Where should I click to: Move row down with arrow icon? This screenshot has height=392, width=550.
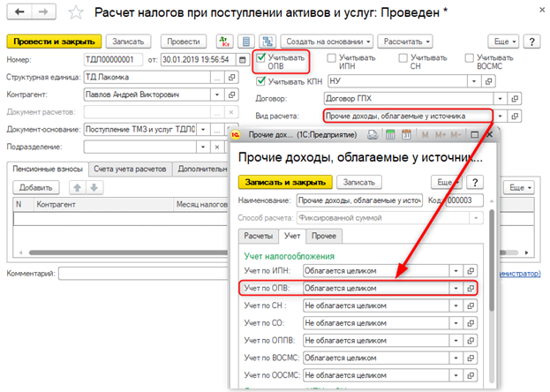click(x=93, y=187)
